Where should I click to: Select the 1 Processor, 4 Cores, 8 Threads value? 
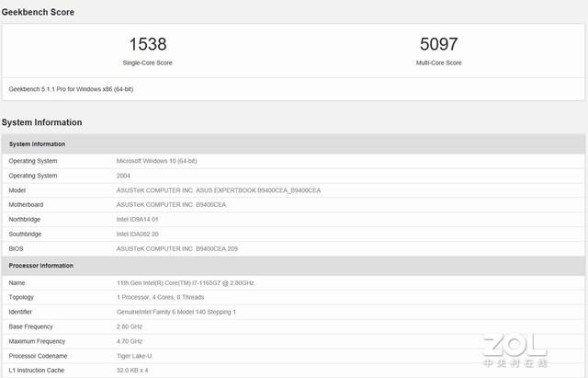[161, 297]
